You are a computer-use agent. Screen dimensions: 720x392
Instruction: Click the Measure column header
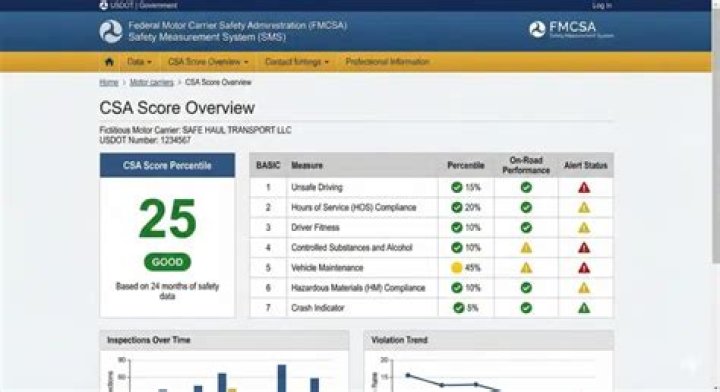307,165
